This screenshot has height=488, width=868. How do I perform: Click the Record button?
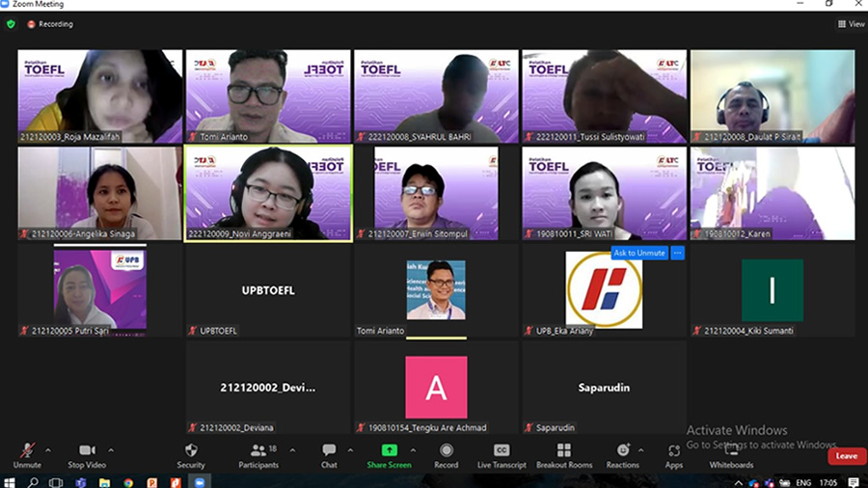coord(447,456)
